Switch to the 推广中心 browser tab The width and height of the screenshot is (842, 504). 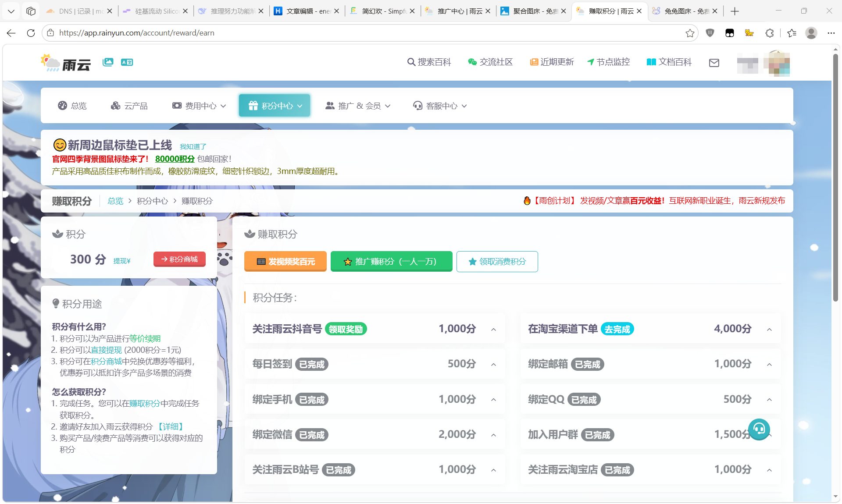[458, 11]
